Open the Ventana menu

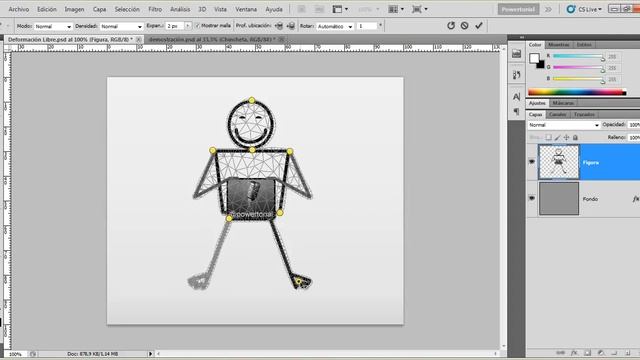[246, 9]
